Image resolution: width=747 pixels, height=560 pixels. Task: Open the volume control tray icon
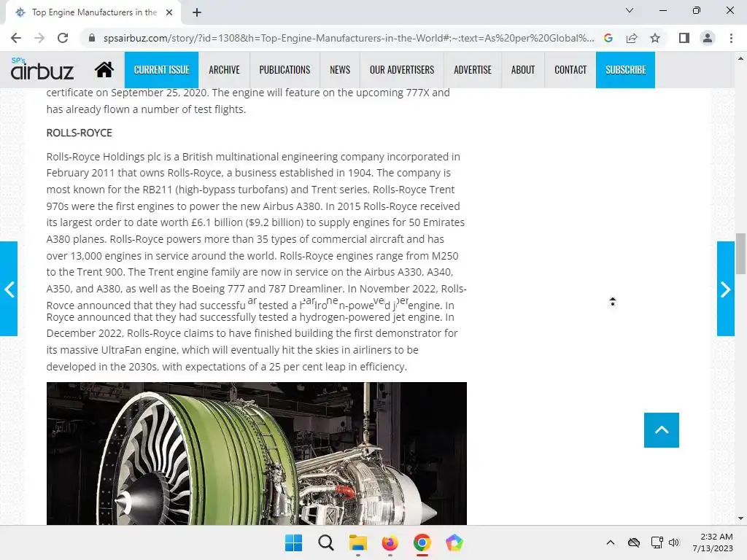(x=673, y=542)
